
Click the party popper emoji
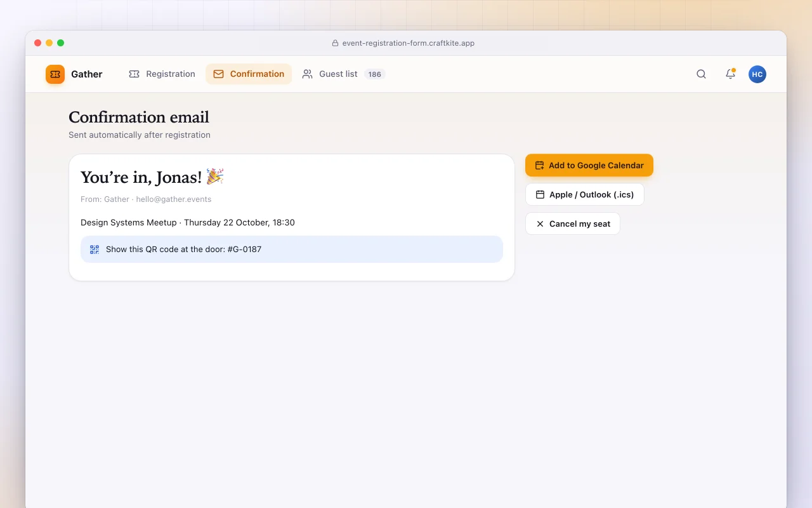(215, 177)
